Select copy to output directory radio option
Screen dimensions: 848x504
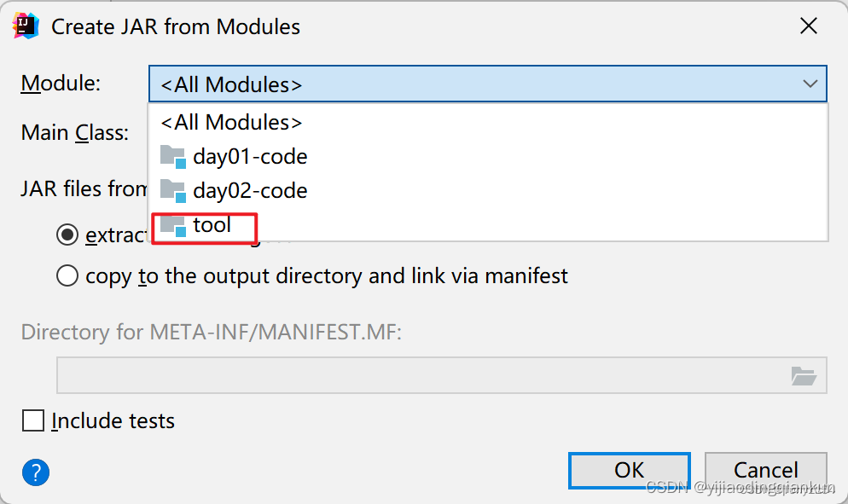click(67, 275)
